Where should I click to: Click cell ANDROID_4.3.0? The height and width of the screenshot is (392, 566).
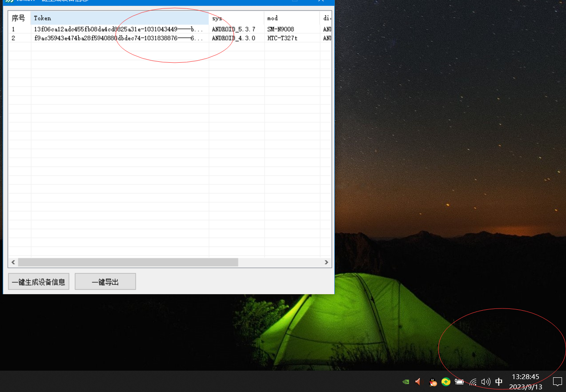pyautogui.click(x=237, y=38)
